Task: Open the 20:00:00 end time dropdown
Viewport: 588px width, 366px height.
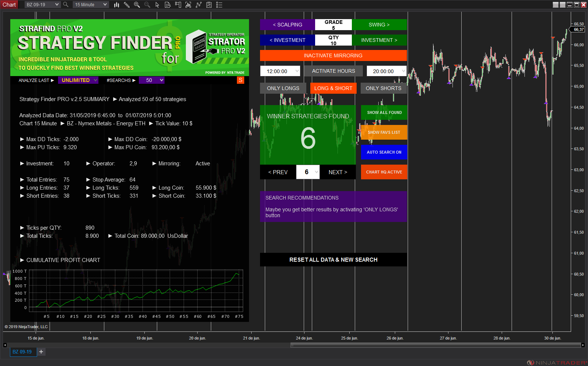Action: [x=387, y=71]
